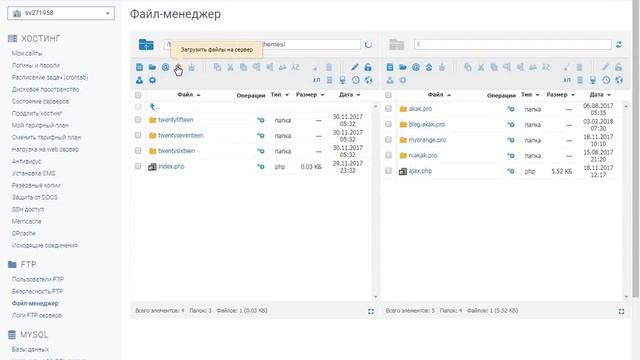Screen dimensions: 640x360
Task: Open Логины и пароли in sidebar
Action: (36, 65)
